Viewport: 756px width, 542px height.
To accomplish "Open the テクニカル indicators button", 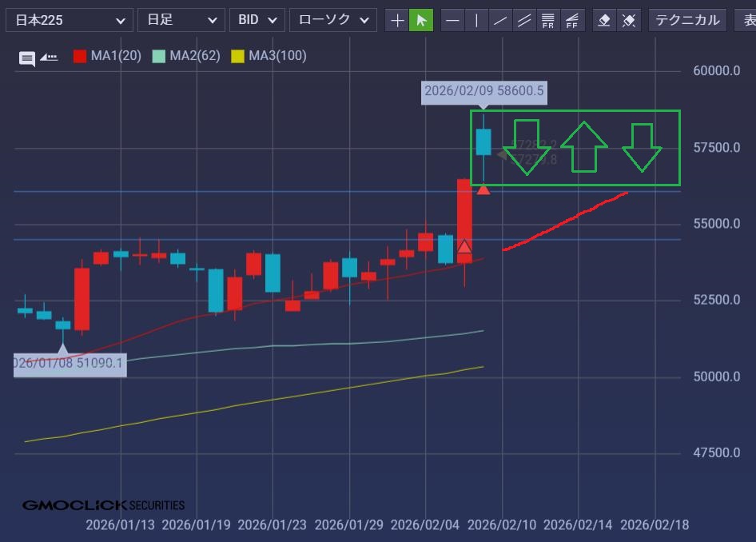I will [x=687, y=20].
